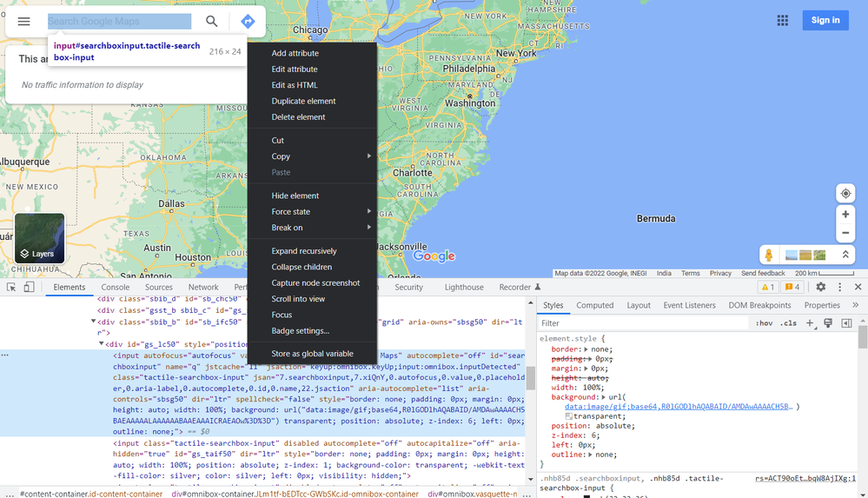Screen dimensions: 868x498
Task: Click the show your location button
Action: pyautogui.click(x=845, y=193)
